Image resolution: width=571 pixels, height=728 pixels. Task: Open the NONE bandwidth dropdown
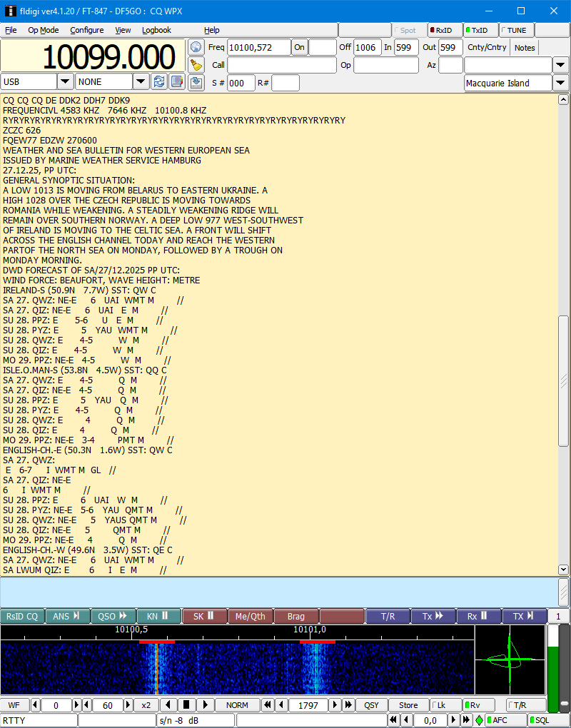(x=141, y=82)
